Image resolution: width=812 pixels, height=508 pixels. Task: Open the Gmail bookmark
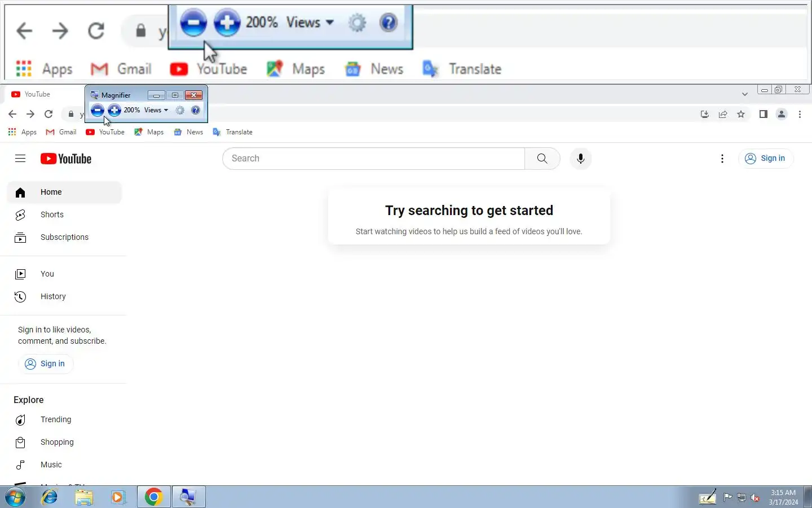tap(61, 132)
